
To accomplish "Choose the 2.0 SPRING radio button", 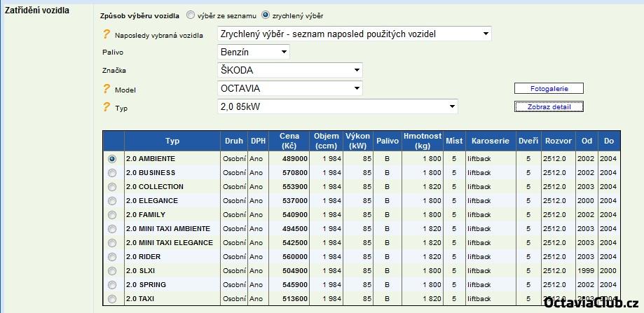I will tap(112, 285).
